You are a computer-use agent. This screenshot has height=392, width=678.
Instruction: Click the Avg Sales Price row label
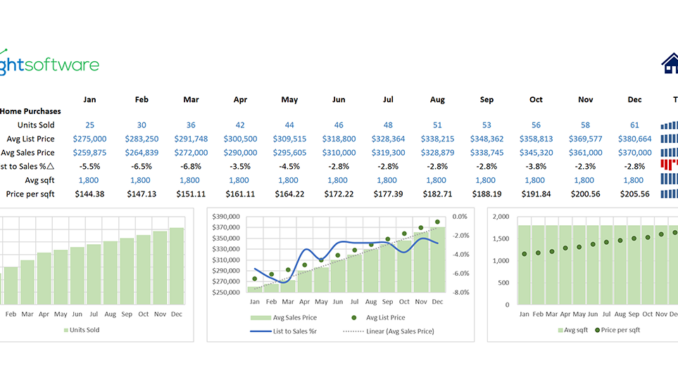27,153
